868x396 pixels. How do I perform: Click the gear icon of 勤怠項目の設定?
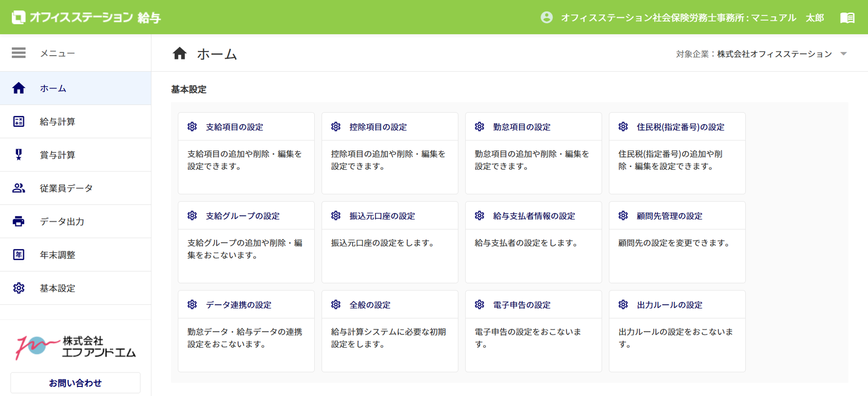tap(480, 126)
